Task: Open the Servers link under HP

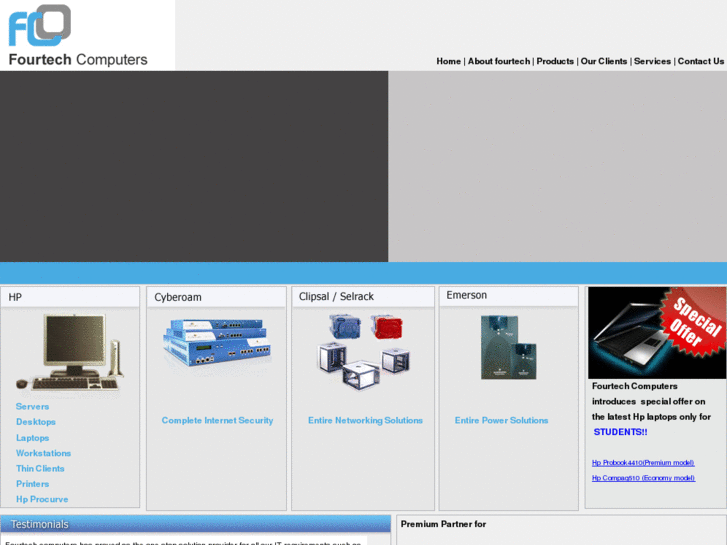Action: (32, 406)
